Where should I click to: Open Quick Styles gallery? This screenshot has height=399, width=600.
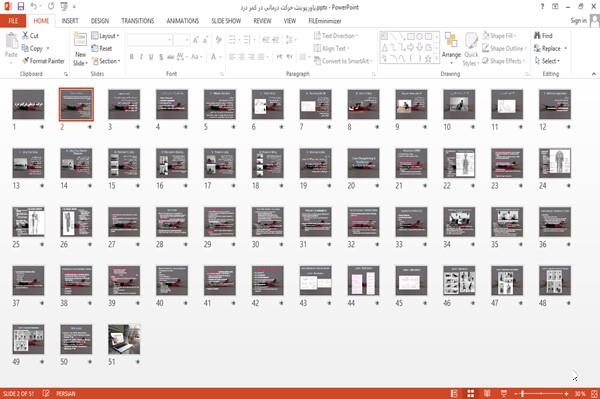(471, 50)
